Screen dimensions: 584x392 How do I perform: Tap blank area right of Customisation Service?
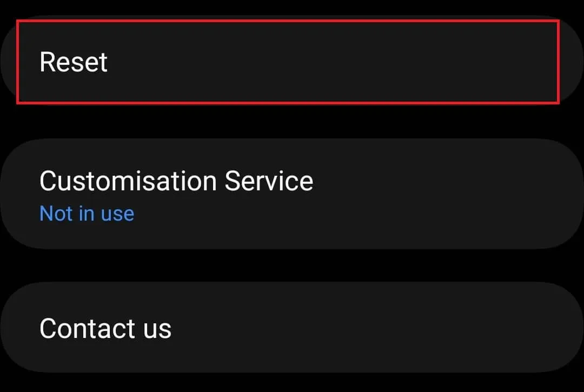pos(447,194)
